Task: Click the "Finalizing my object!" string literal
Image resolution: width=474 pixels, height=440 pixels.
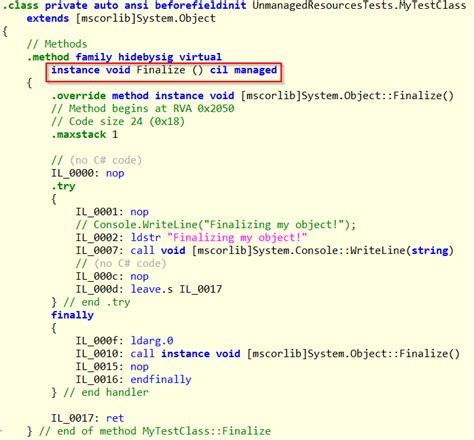Action: [x=237, y=238]
